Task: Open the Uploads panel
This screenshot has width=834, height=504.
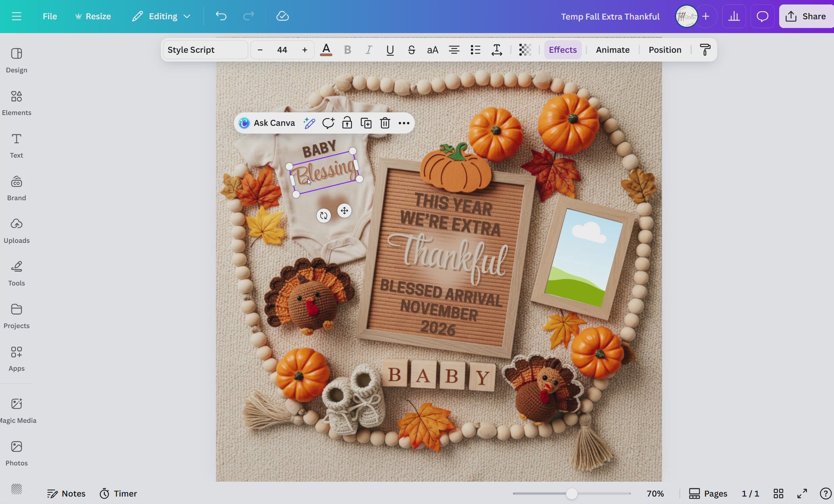Action: pos(17,231)
